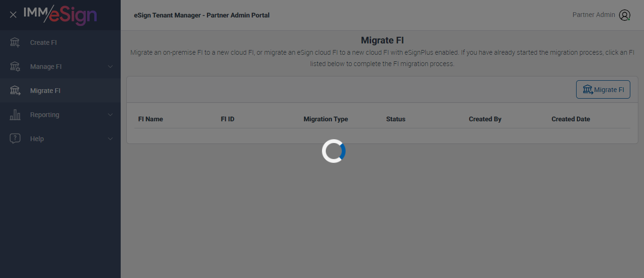The width and height of the screenshot is (644, 278).
Task: Expand the Help submenu chevron
Action: pyautogui.click(x=110, y=139)
